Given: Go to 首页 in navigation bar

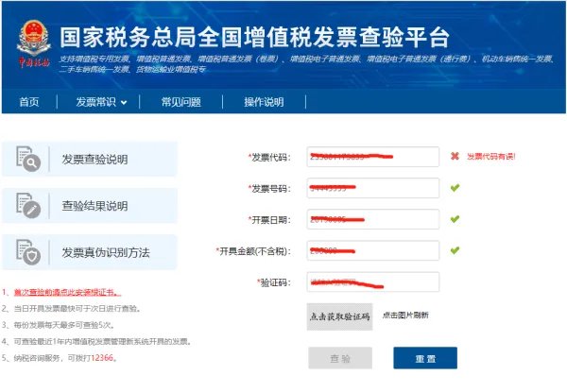Looking at the screenshot, I should pyautogui.click(x=29, y=102).
